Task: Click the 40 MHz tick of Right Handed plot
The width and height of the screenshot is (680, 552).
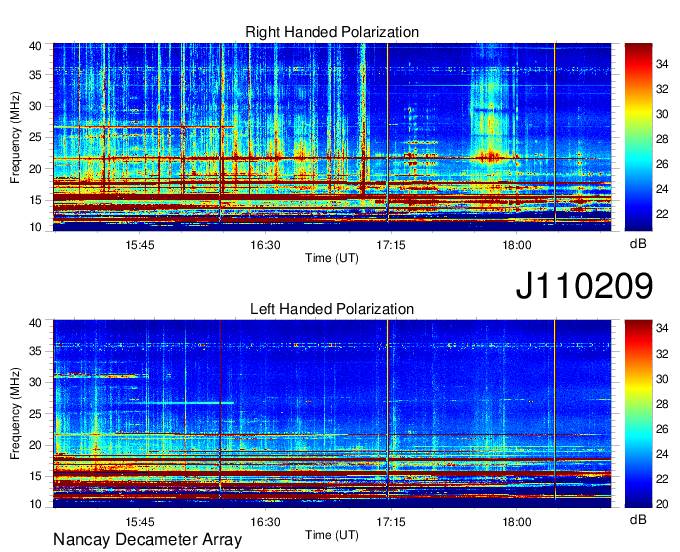Action: click(36, 46)
